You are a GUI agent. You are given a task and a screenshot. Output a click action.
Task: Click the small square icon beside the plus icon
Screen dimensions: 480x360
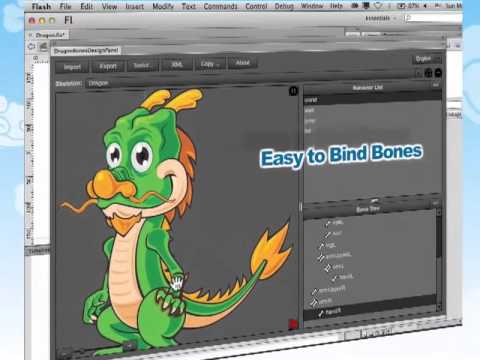(x=419, y=73)
